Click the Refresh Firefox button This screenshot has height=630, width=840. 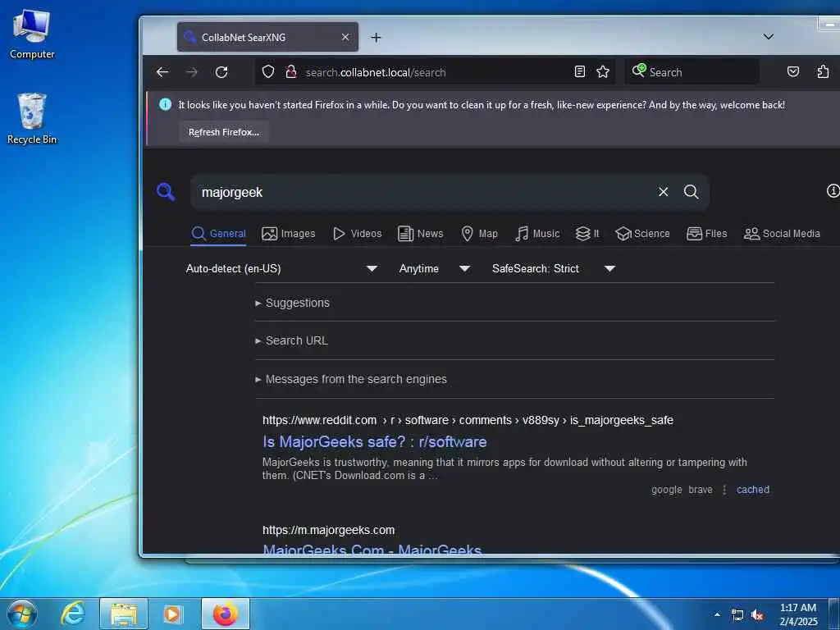(224, 132)
